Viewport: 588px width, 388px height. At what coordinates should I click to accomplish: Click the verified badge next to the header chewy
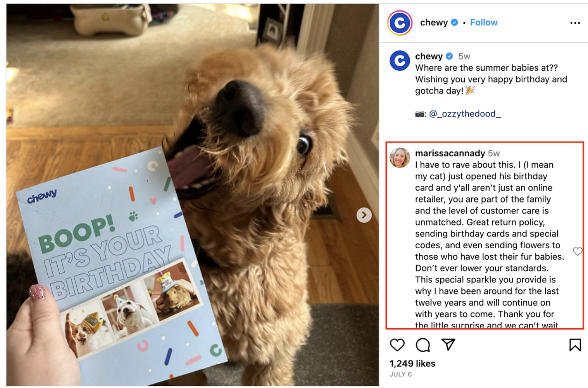click(x=454, y=23)
